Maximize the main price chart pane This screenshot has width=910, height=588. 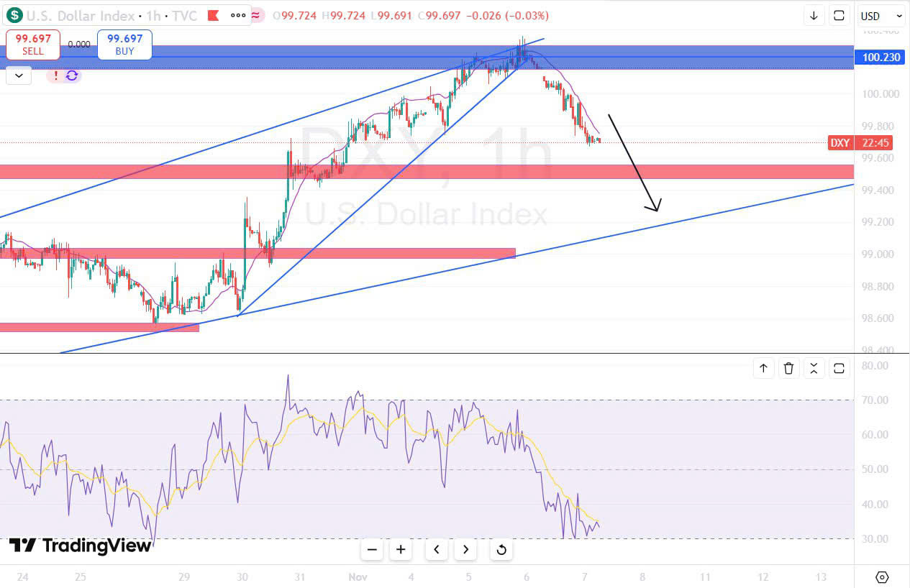point(839,16)
